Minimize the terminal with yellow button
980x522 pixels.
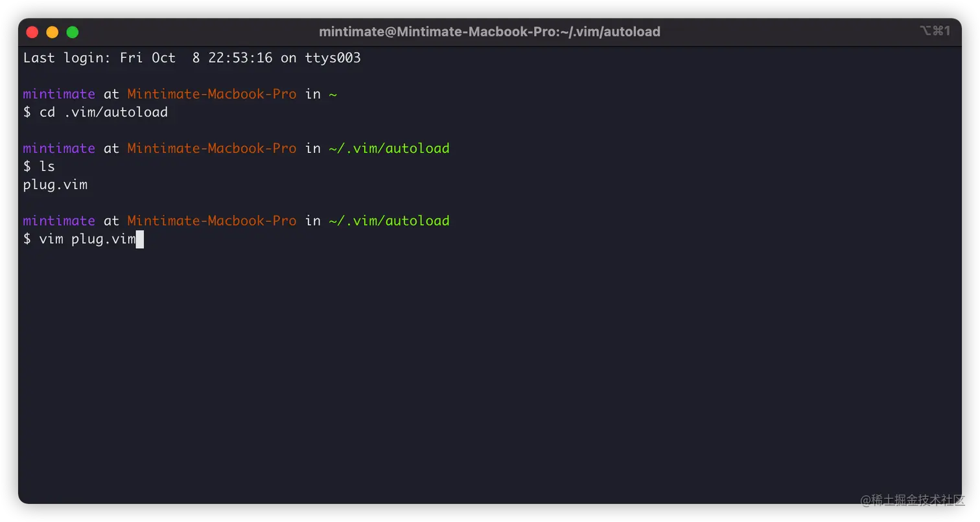coord(52,32)
